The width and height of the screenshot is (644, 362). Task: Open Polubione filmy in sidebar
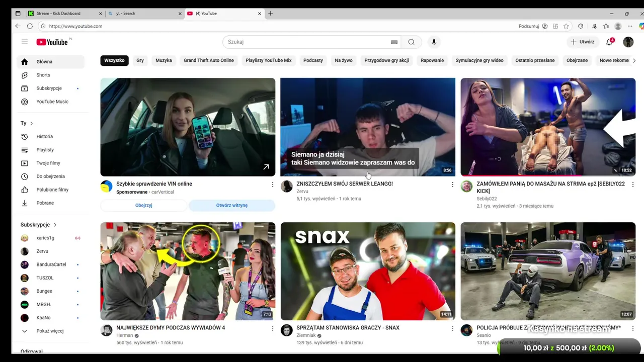50,190
